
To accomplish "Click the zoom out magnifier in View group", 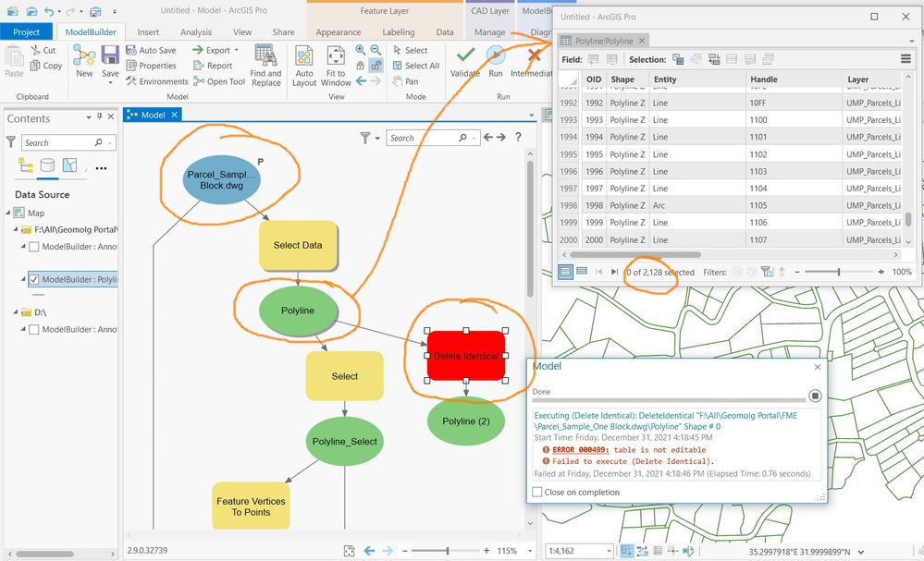I will pyautogui.click(x=376, y=51).
